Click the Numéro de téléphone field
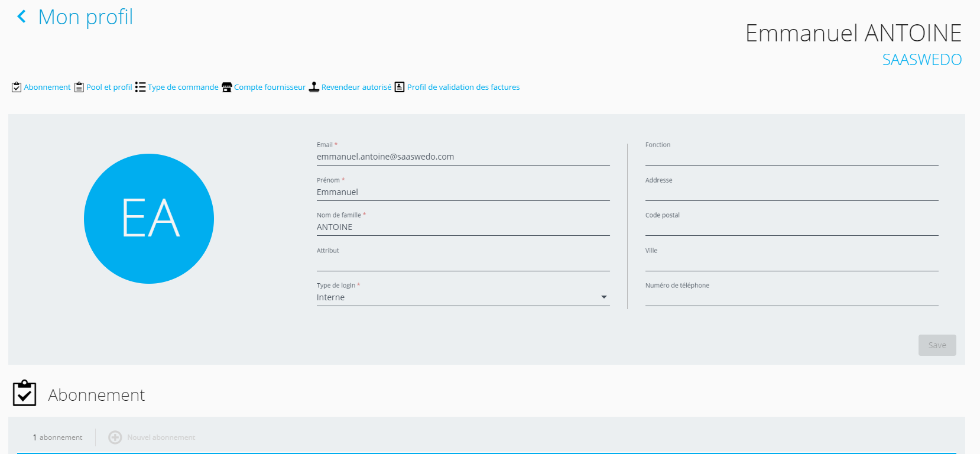This screenshot has width=980, height=454. 792,298
